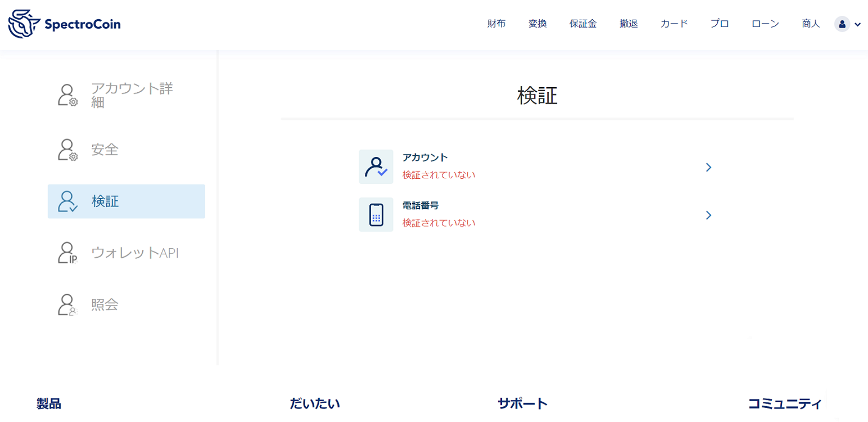
Task: Click the ウォレットAPI sidebar icon
Action: (67, 253)
